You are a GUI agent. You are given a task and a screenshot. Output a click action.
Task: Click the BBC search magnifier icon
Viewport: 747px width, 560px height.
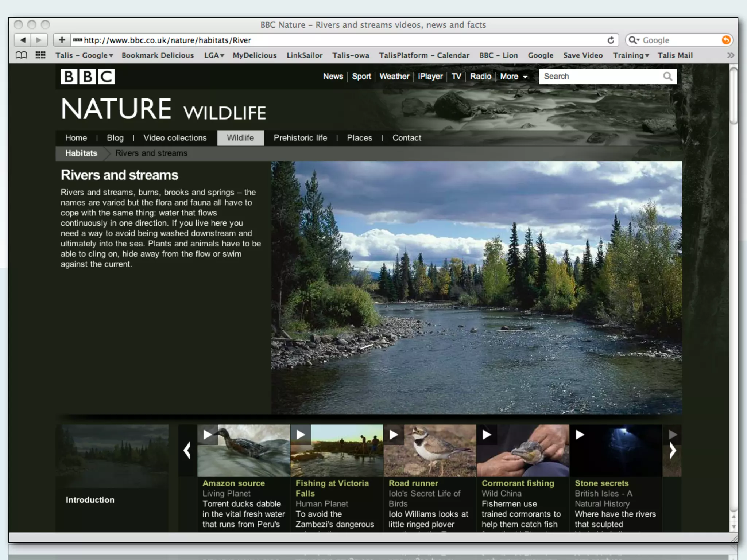click(x=667, y=77)
